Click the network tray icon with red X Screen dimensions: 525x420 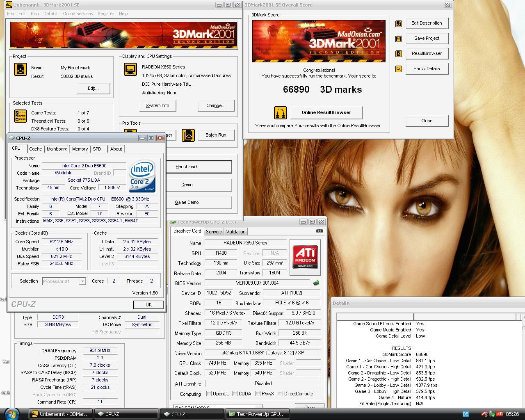[x=485, y=414]
